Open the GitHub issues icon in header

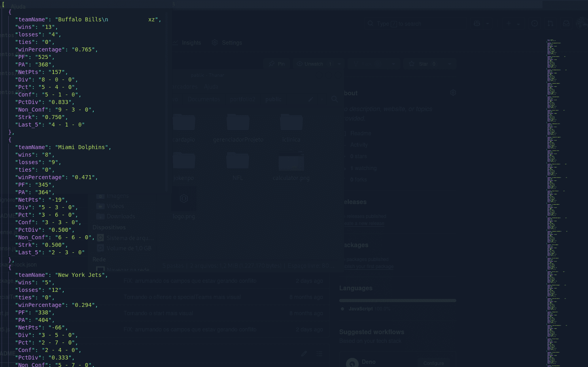pyautogui.click(x=535, y=24)
